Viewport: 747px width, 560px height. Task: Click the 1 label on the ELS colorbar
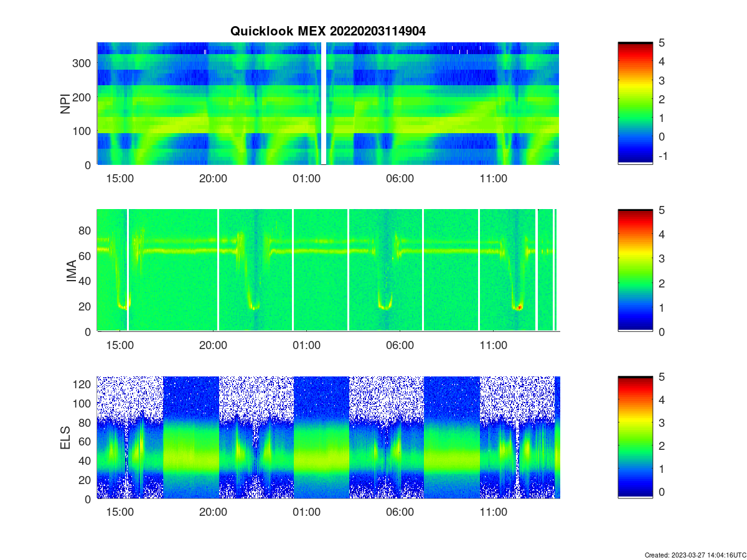662,469
